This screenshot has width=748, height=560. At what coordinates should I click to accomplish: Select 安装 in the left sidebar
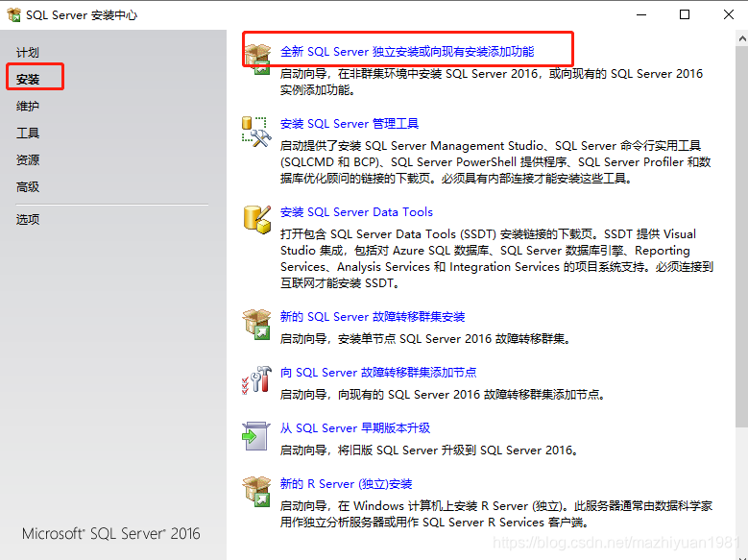click(28, 80)
